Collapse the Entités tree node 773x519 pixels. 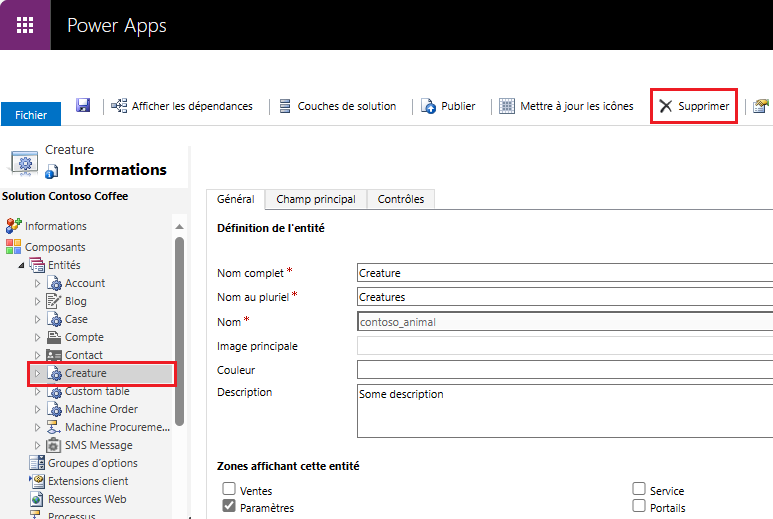pos(22,265)
